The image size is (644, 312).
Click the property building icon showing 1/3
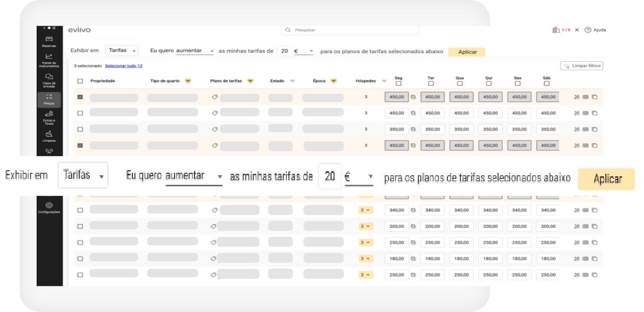(x=556, y=30)
